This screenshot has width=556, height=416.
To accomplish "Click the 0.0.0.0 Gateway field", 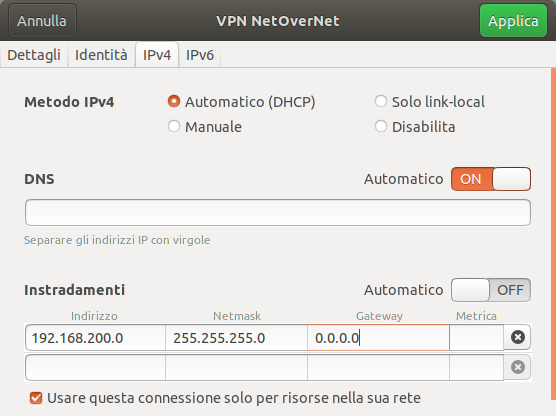I will (x=378, y=337).
